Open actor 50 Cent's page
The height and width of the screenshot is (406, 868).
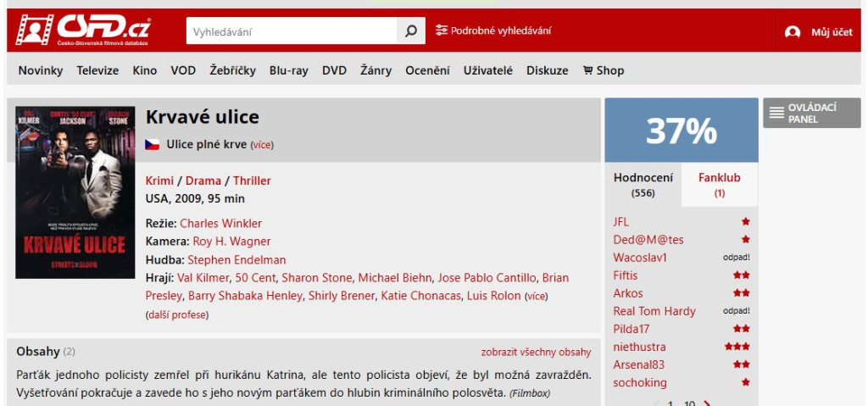[255, 277]
